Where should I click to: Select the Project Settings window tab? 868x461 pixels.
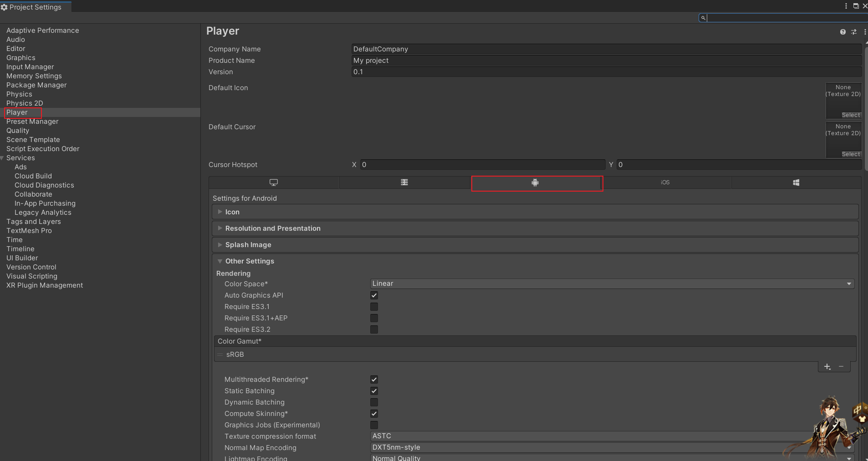[35, 7]
